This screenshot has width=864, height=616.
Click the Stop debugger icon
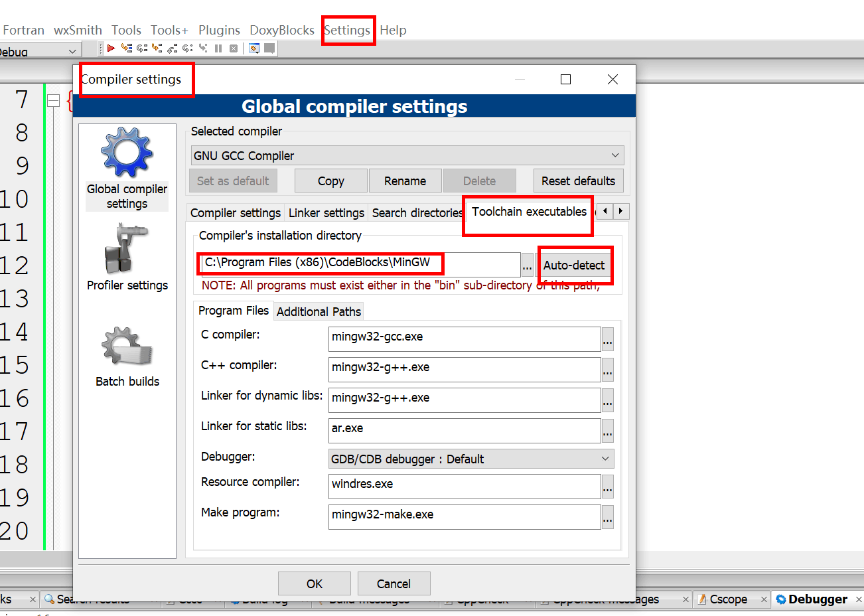tap(234, 48)
